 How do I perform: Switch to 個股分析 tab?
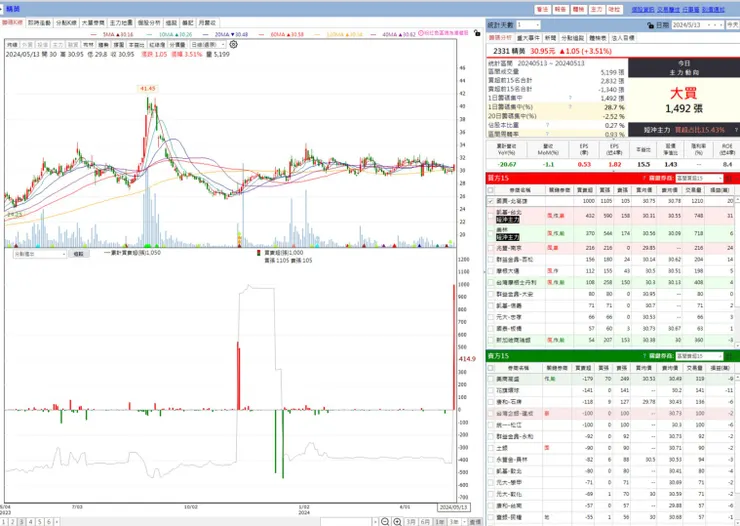click(x=149, y=23)
